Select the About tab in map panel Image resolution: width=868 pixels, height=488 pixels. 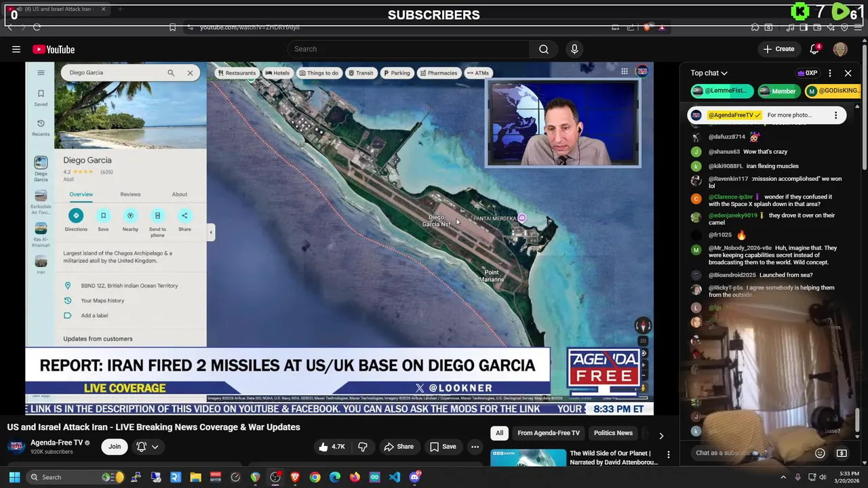pos(179,195)
